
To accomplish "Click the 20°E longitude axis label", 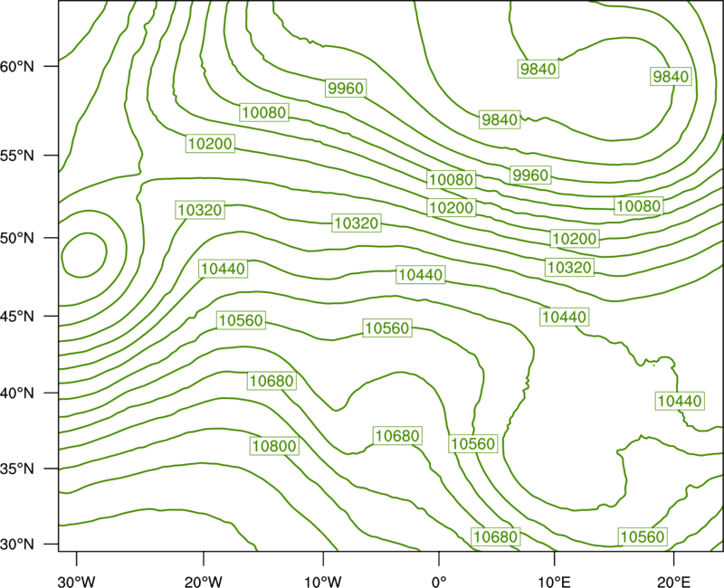I will point(673,582).
